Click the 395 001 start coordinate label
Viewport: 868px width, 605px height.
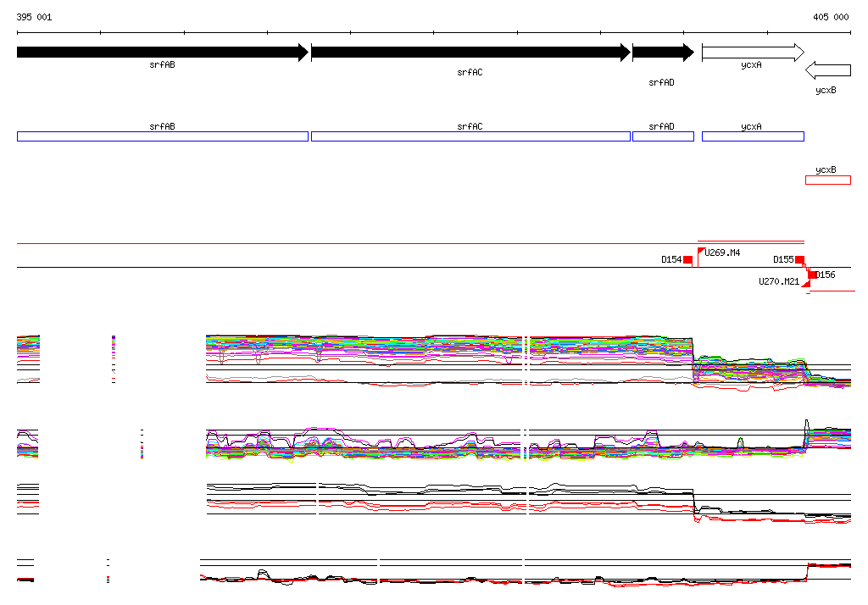[x=34, y=17]
